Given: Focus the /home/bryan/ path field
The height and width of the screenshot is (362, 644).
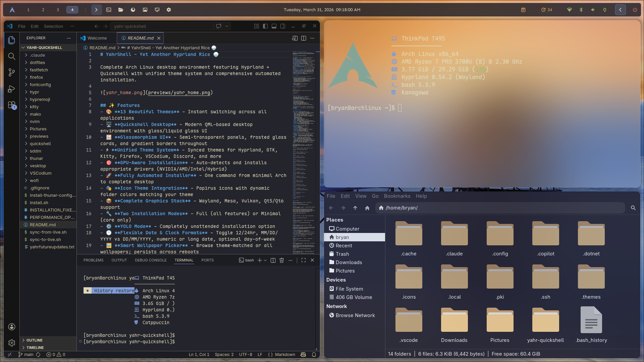Looking at the screenshot, I should click(x=500, y=208).
